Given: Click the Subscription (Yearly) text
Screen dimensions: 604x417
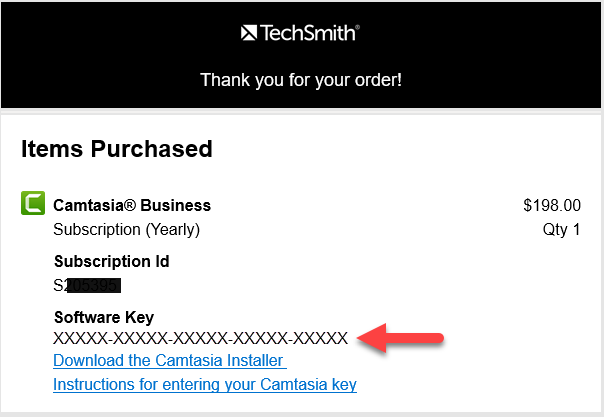Looking at the screenshot, I should 126,229.
